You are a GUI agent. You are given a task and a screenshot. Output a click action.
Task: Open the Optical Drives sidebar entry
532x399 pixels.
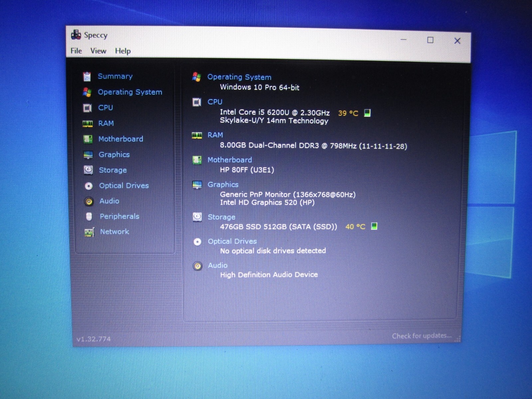coord(124,186)
